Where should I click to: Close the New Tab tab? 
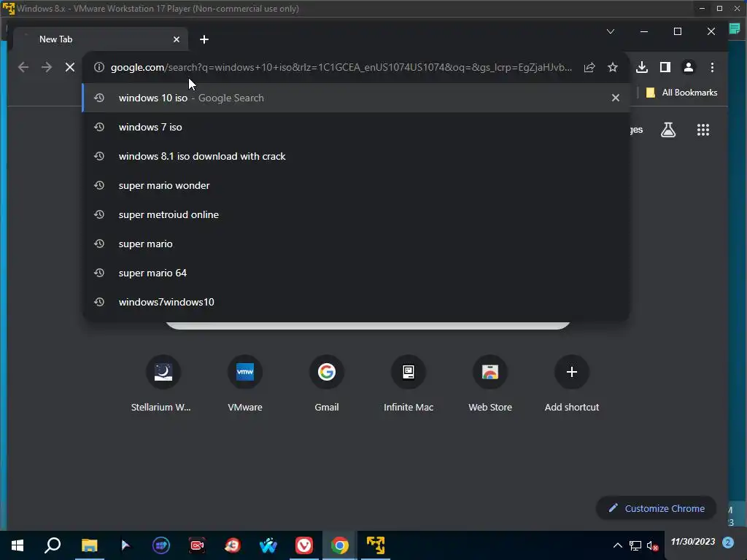click(x=177, y=39)
